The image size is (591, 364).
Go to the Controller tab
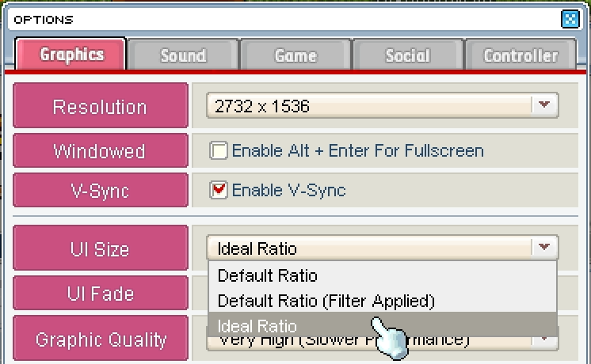[x=521, y=55]
